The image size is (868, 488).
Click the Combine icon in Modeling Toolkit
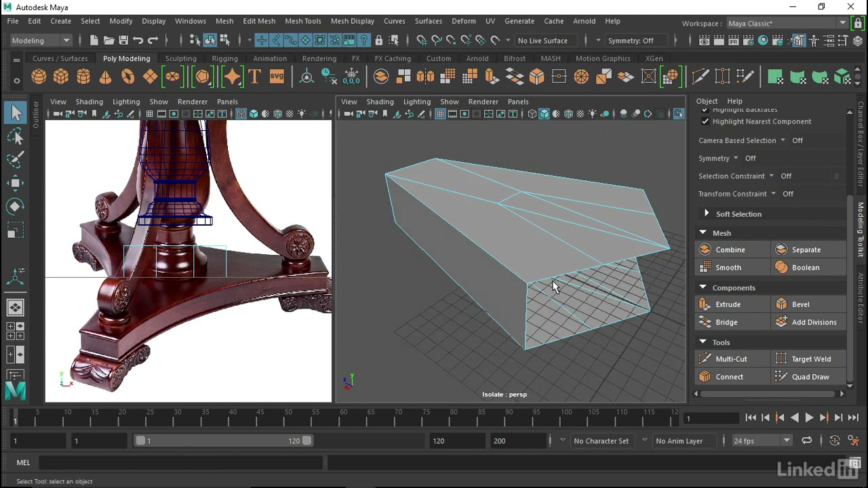[705, 249]
